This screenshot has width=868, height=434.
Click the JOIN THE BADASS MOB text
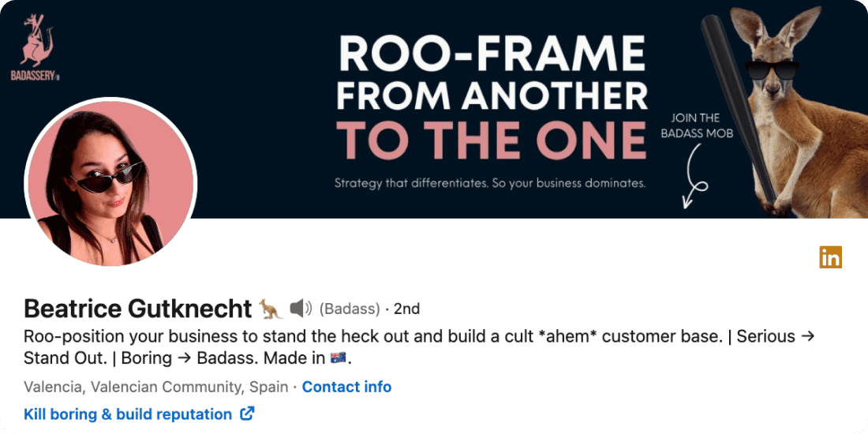point(695,125)
